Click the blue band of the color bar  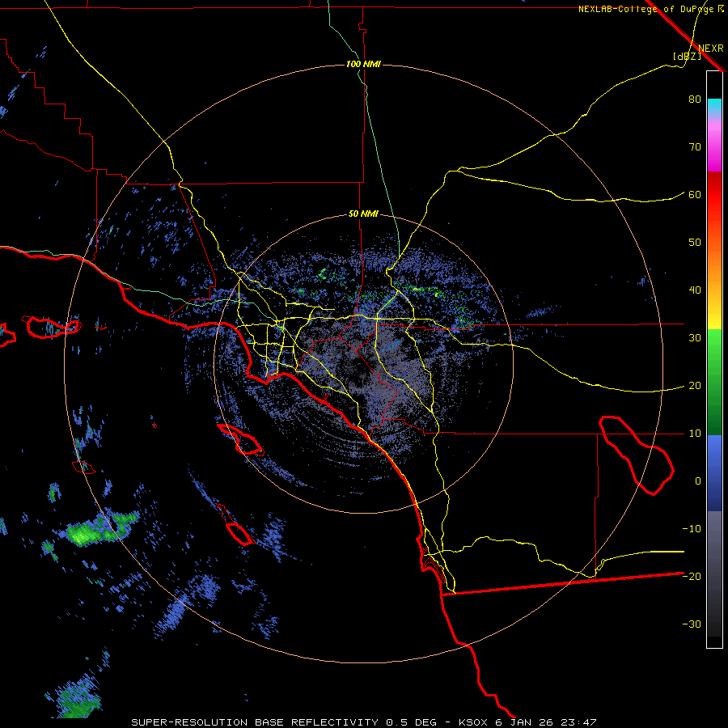714,473
